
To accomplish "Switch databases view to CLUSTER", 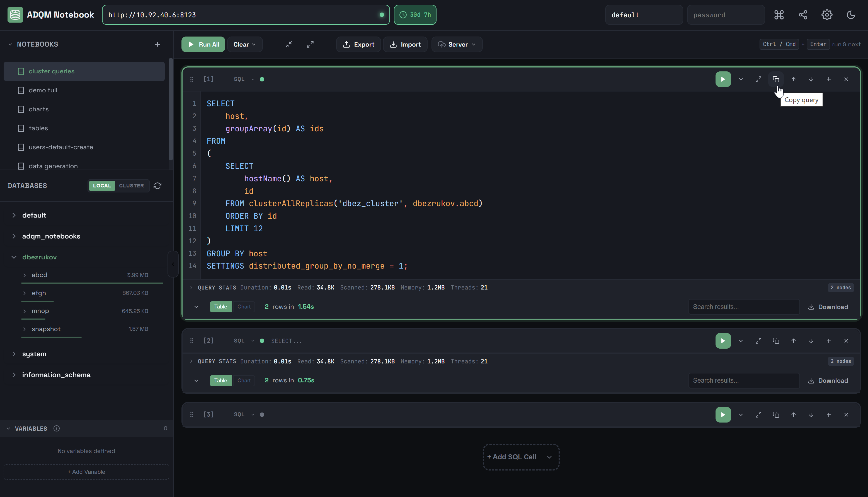I will [x=131, y=186].
